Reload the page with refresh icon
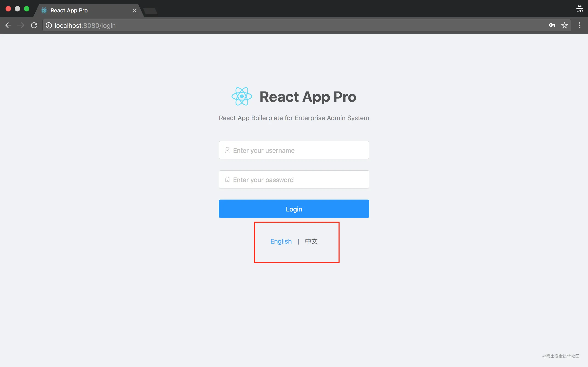588x367 pixels. 34,25
